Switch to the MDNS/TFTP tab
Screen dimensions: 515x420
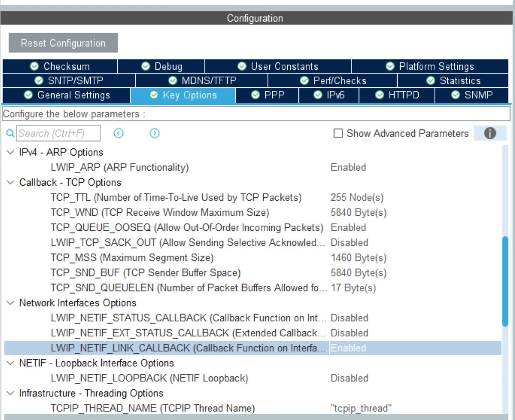point(202,80)
